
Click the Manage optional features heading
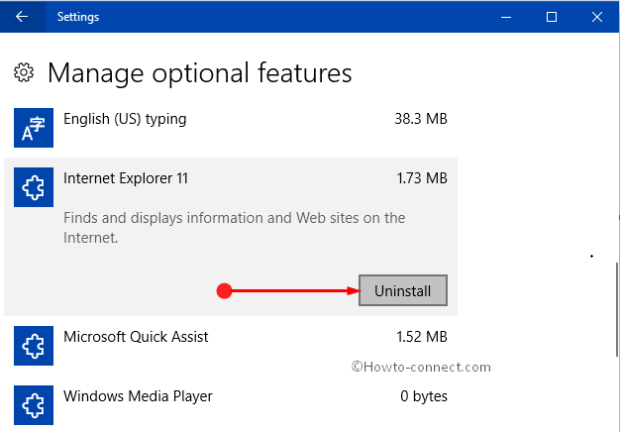click(200, 73)
